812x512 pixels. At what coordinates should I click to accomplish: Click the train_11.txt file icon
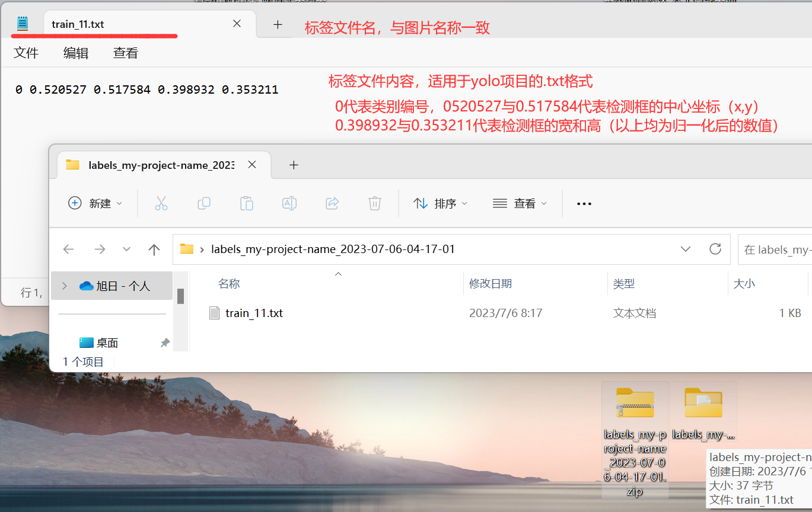click(215, 313)
